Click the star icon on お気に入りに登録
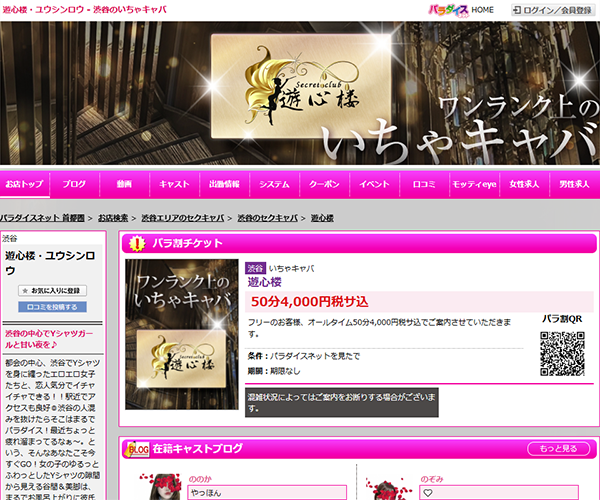Viewport: 600px width, 500px height. click(25, 291)
